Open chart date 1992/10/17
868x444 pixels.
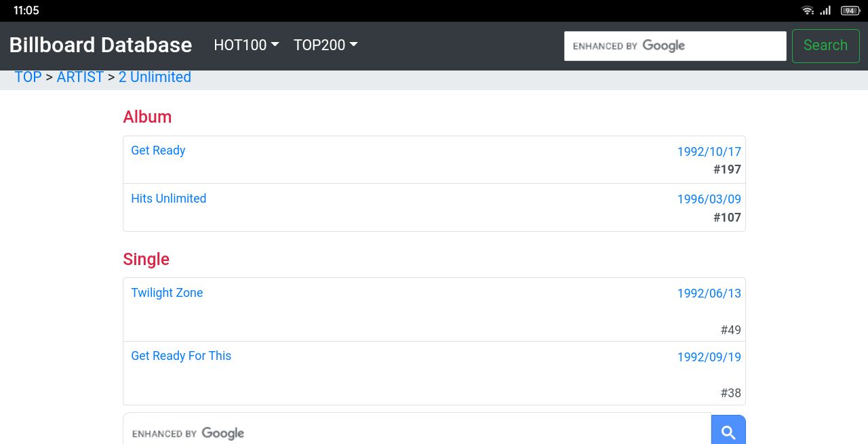(709, 152)
